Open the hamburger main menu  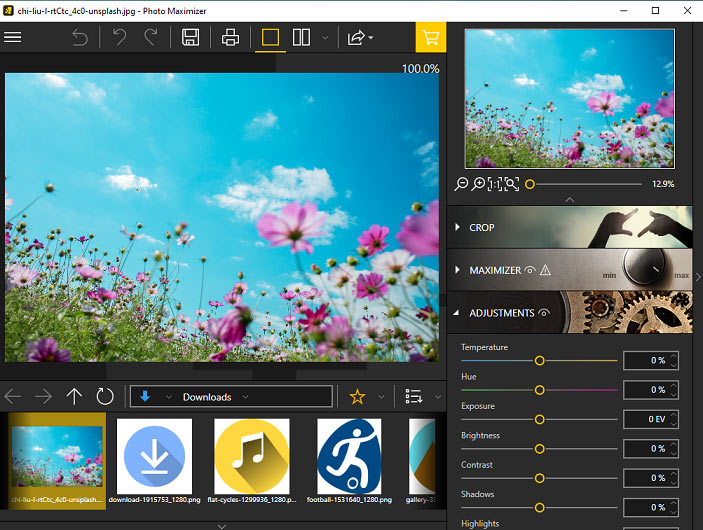coord(13,37)
